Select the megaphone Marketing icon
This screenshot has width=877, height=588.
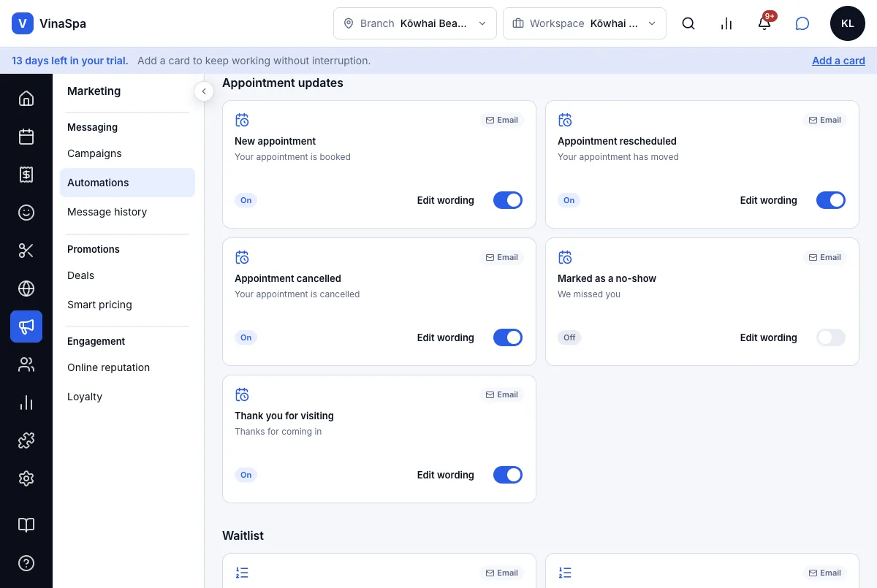tap(26, 327)
